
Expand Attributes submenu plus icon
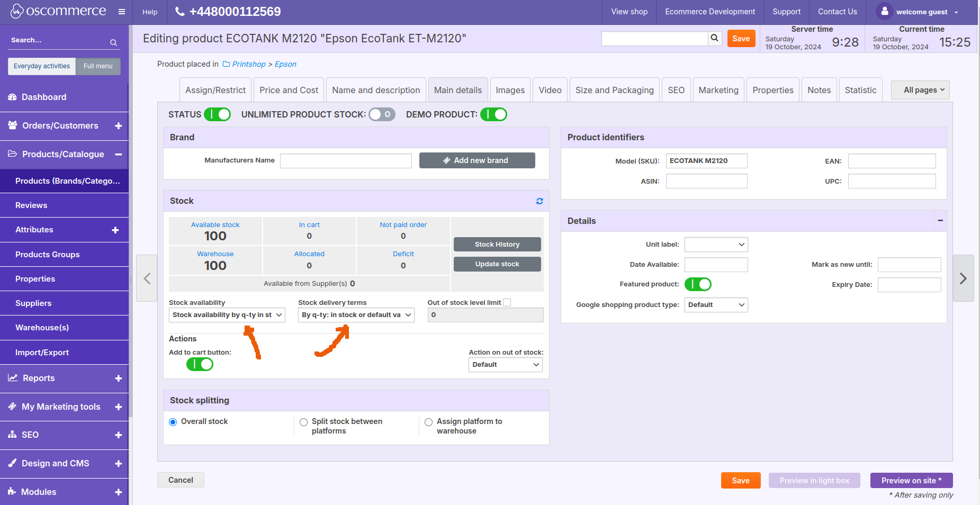pos(115,230)
